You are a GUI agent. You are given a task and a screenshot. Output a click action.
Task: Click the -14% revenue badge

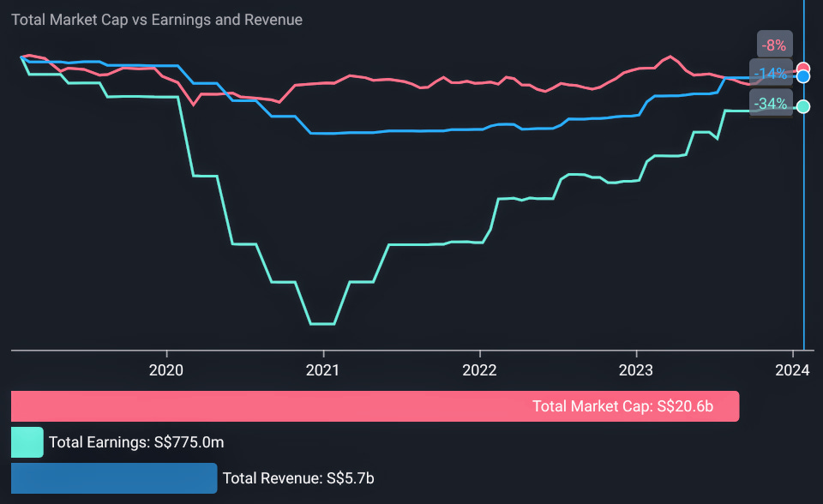tap(769, 75)
